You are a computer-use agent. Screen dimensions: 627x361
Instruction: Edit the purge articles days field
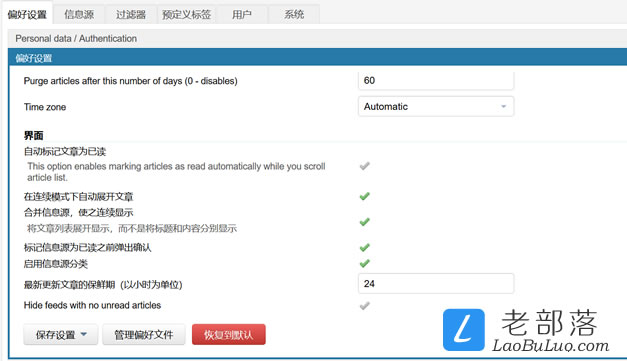pyautogui.click(x=436, y=80)
